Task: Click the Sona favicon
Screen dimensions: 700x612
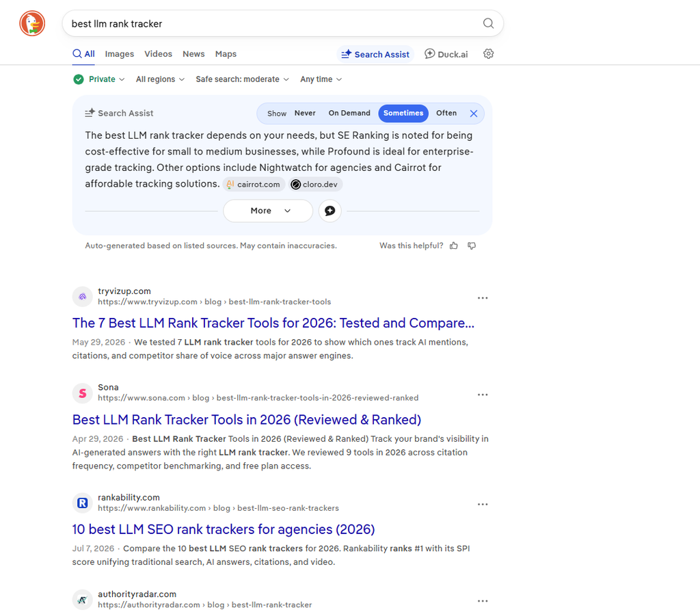Action: coord(83,393)
